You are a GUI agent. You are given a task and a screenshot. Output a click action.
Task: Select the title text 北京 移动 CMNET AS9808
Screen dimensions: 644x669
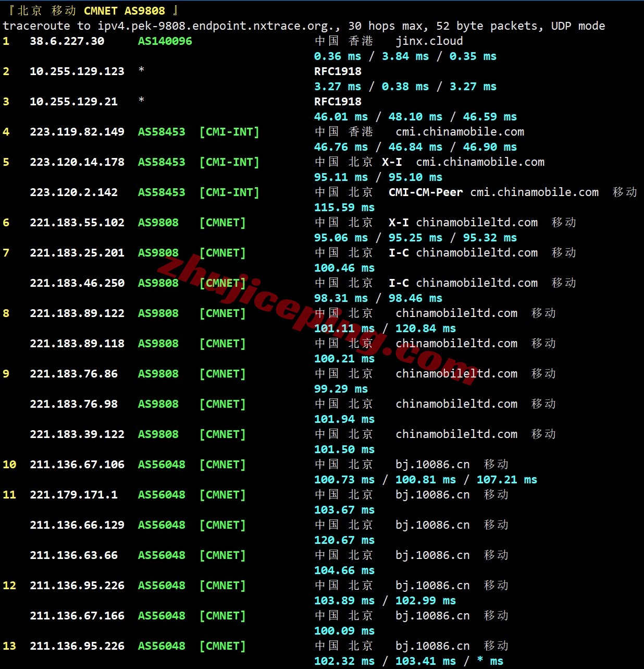[x=91, y=10]
